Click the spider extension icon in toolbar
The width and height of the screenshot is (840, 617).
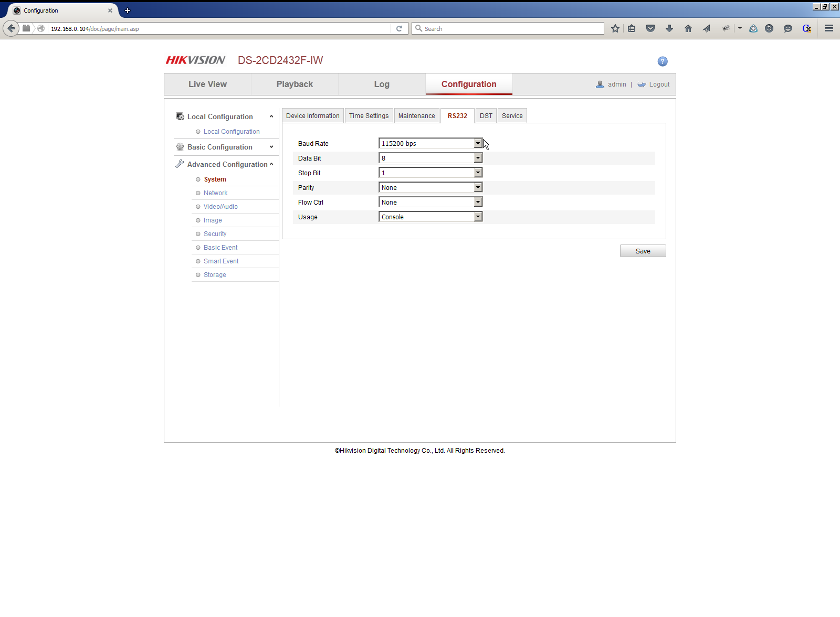tap(726, 28)
